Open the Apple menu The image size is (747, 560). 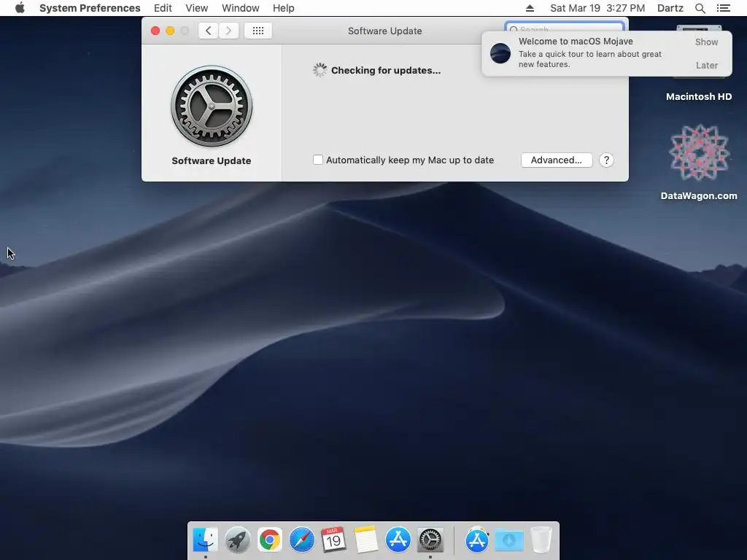point(20,8)
